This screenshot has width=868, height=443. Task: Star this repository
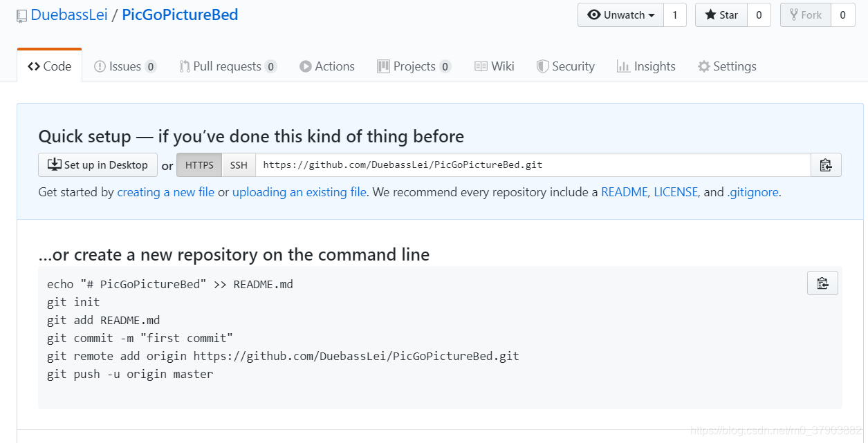pyautogui.click(x=721, y=15)
